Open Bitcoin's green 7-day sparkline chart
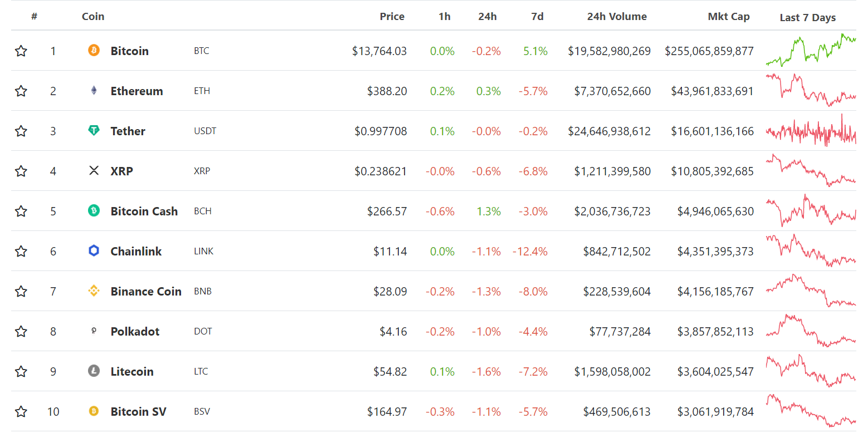 (811, 50)
